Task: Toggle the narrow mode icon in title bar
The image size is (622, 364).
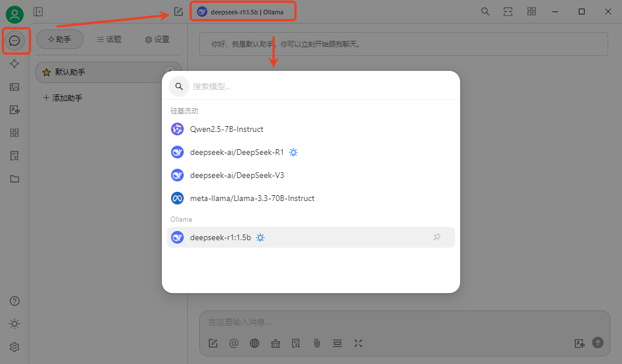Action: [x=508, y=12]
